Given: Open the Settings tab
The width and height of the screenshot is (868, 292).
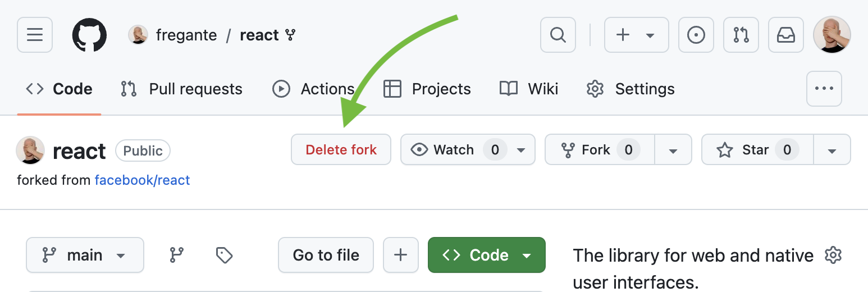Looking at the screenshot, I should tap(631, 89).
